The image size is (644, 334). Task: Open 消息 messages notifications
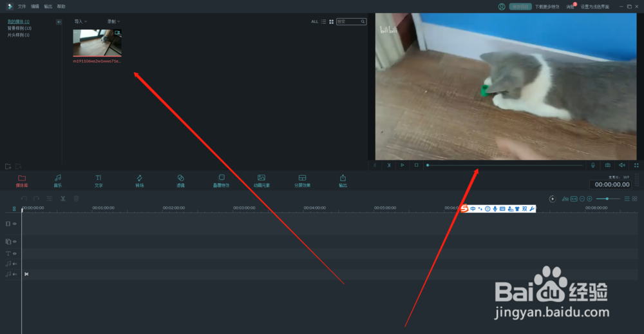571,6
